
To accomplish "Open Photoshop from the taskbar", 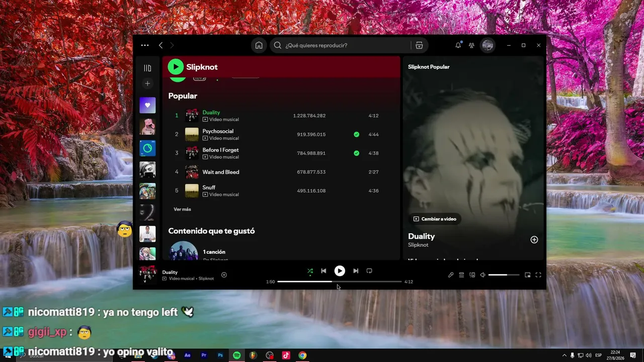I will tap(220, 355).
